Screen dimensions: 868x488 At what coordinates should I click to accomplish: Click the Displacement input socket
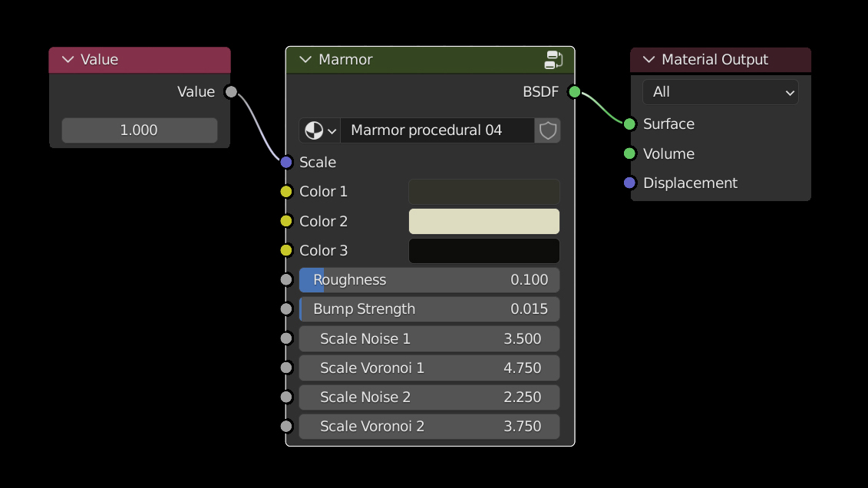tap(630, 183)
